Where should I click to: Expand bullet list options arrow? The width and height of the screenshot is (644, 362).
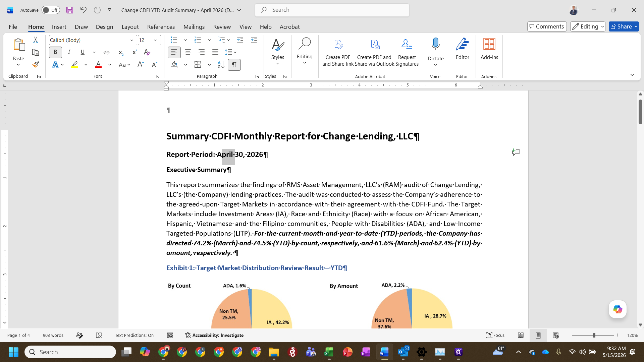pyautogui.click(x=185, y=40)
